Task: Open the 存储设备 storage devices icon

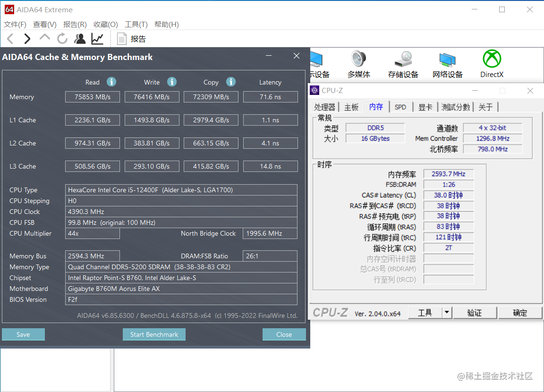Action: click(x=403, y=64)
